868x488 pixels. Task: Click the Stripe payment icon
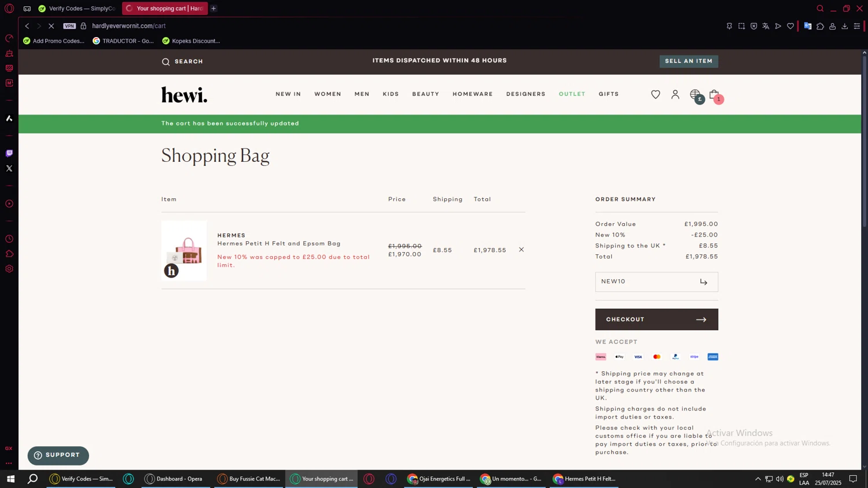[694, 357]
